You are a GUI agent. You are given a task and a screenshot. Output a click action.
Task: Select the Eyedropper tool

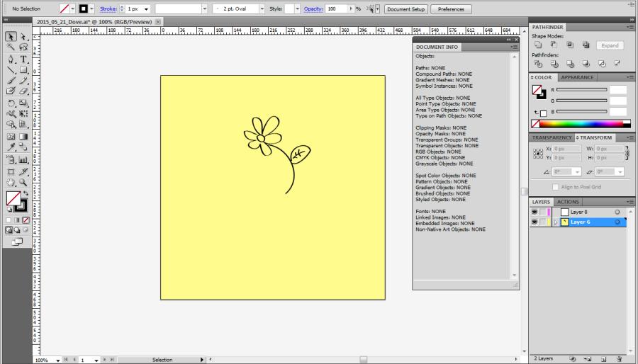tap(11, 147)
